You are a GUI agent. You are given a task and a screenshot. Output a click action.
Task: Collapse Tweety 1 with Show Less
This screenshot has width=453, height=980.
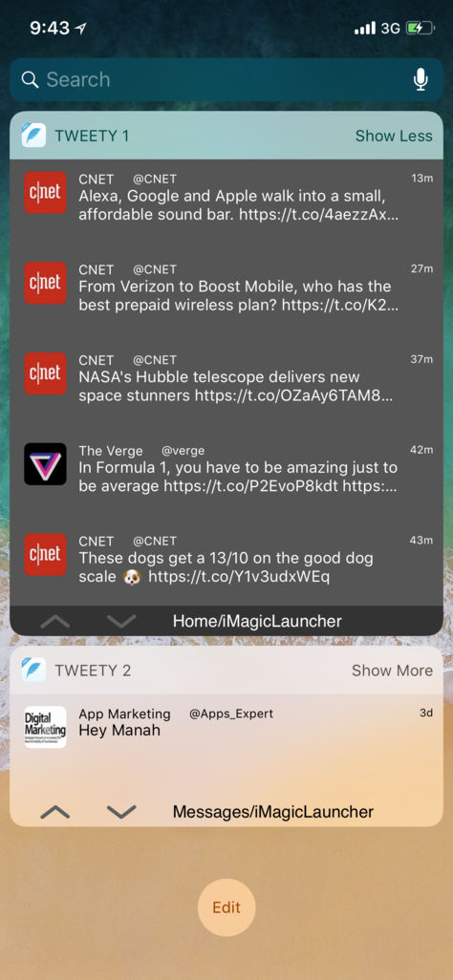point(394,136)
